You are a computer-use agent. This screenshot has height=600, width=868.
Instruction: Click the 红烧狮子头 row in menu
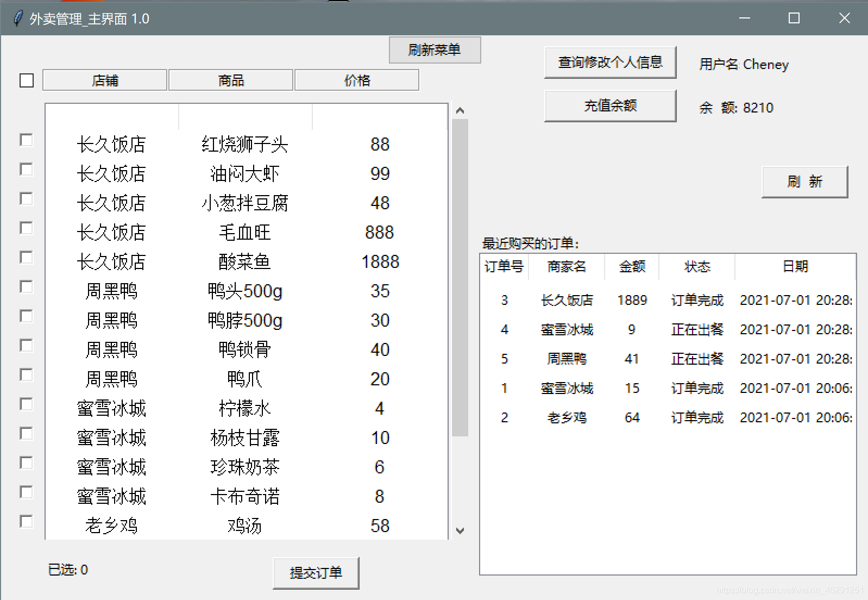(x=247, y=145)
